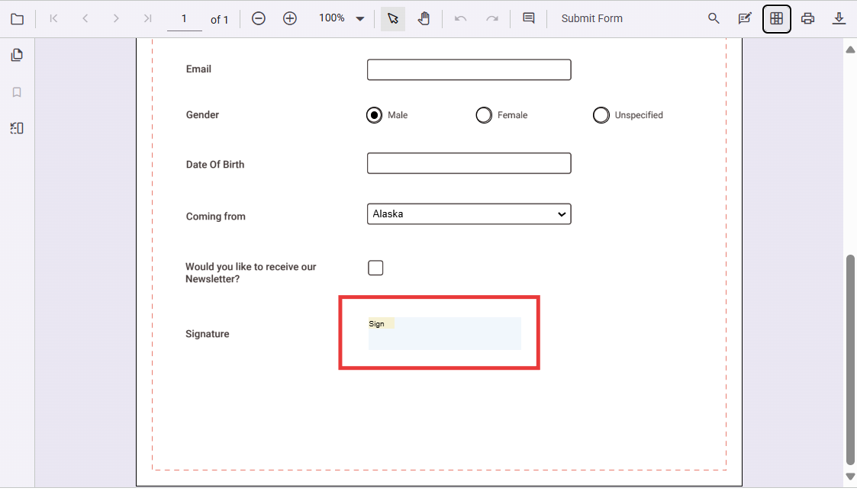Open the annotation editing toolbar

[745, 18]
